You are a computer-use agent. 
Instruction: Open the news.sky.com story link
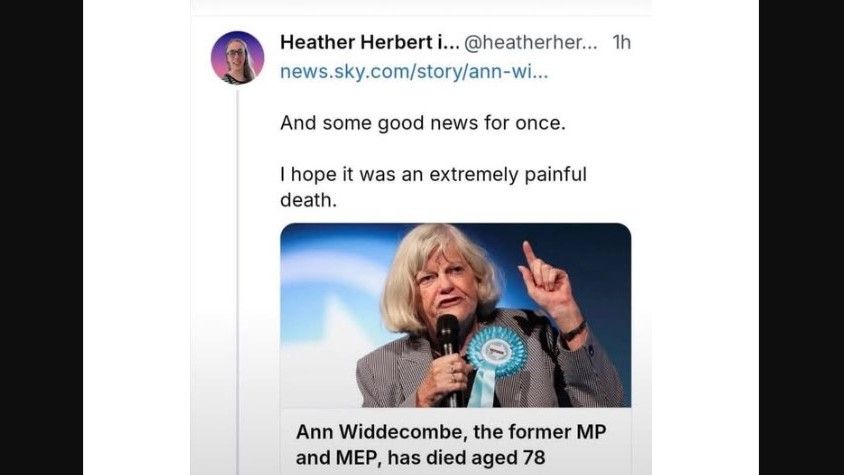(414, 71)
